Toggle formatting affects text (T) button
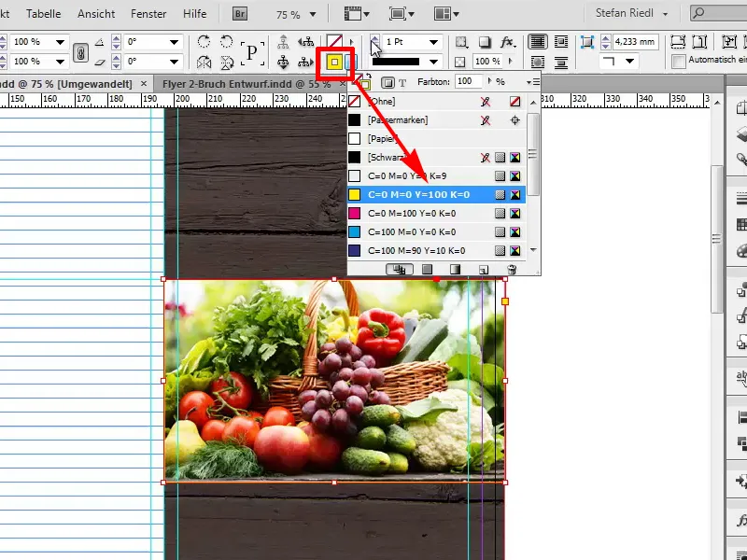The height and width of the screenshot is (560, 747). (402, 82)
